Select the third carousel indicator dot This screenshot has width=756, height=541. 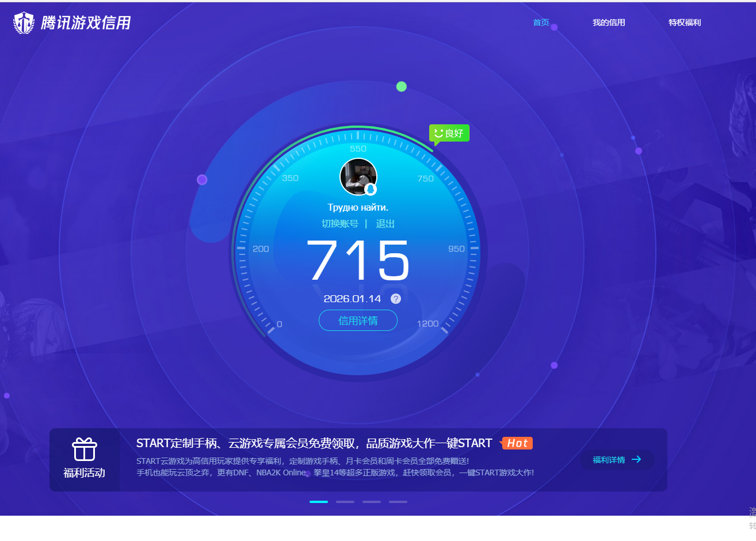371,501
